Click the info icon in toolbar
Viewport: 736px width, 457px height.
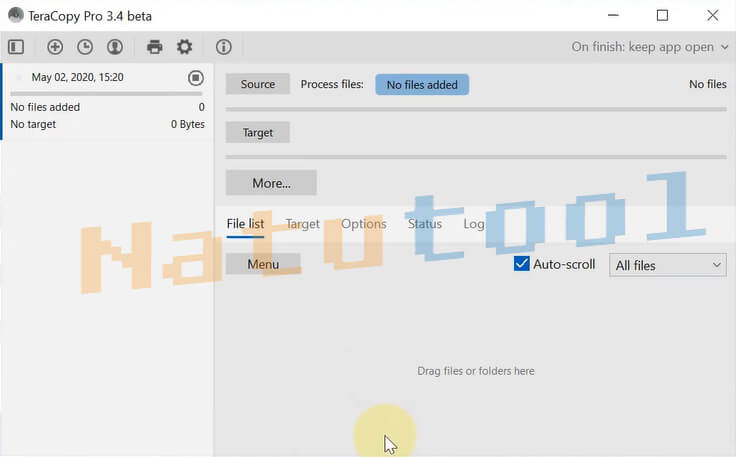224,47
